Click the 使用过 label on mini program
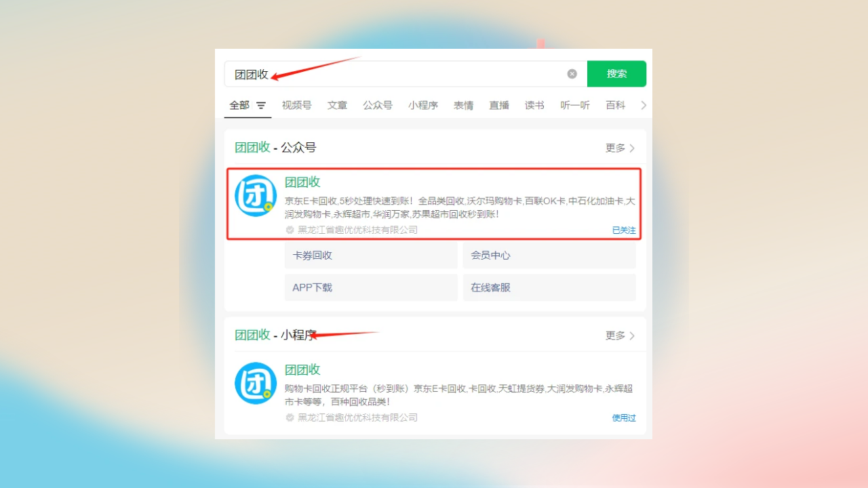 624,418
